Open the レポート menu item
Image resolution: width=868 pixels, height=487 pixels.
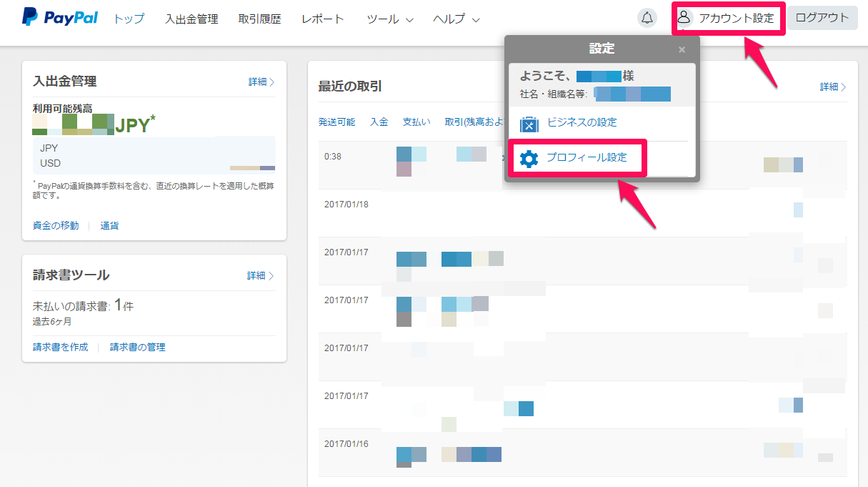(x=323, y=19)
